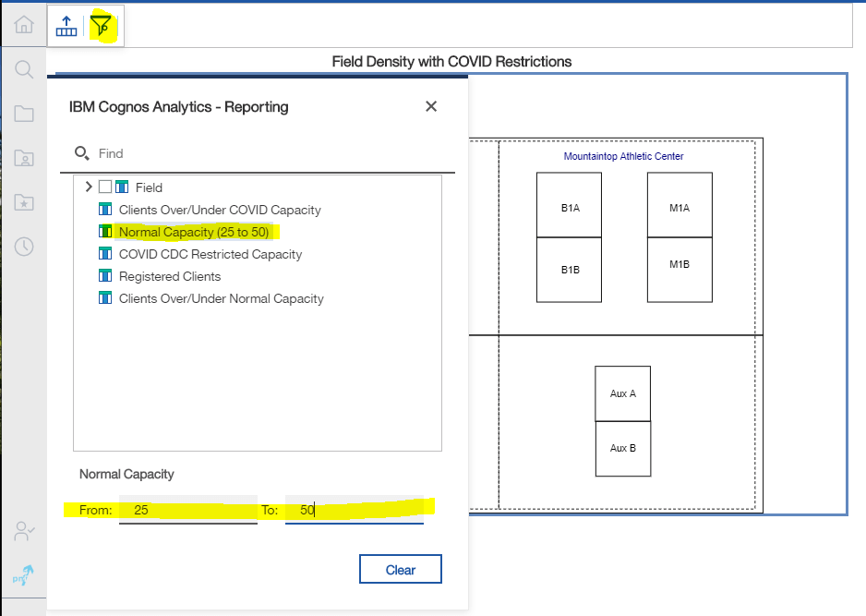The height and width of the screenshot is (616, 866).
Task: Open the Home icon in the sidebar
Action: point(24,25)
